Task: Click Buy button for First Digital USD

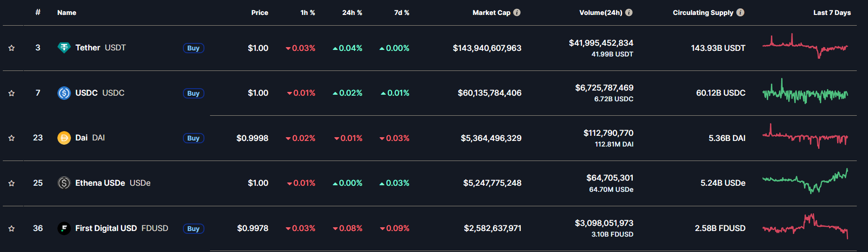Action: coord(193,229)
